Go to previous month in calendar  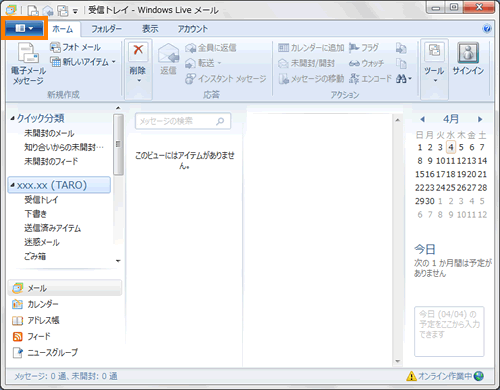[422, 119]
